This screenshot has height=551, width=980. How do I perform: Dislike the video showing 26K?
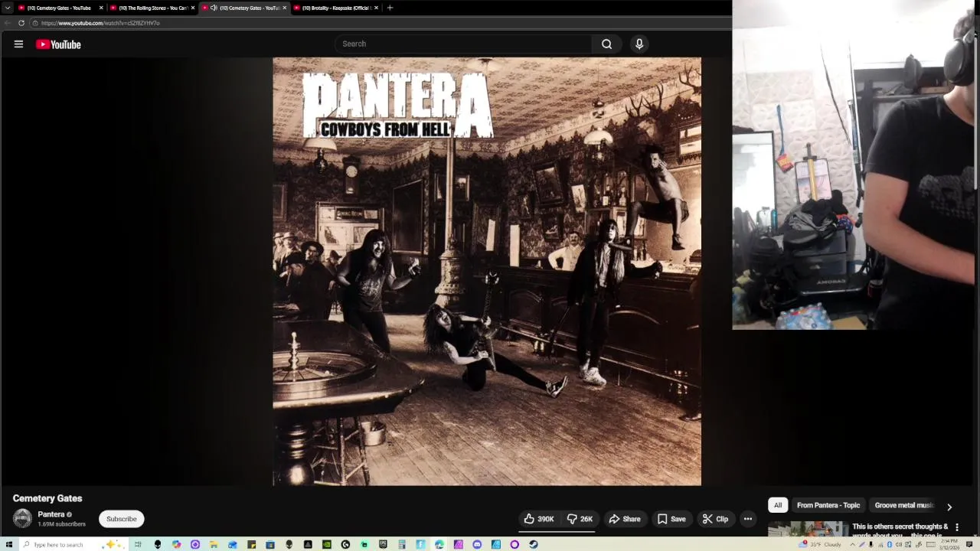coord(580,519)
